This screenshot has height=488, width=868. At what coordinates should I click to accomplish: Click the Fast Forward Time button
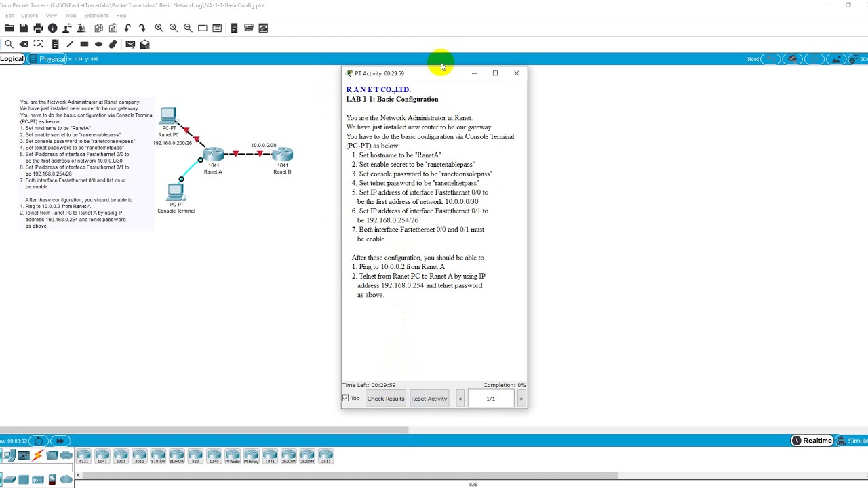click(x=60, y=441)
